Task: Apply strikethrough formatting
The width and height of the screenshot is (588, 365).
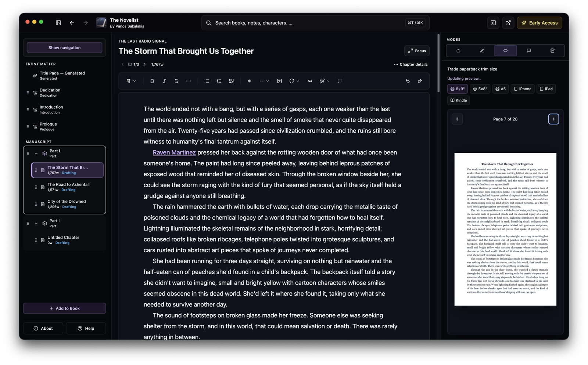Action: 176,81
